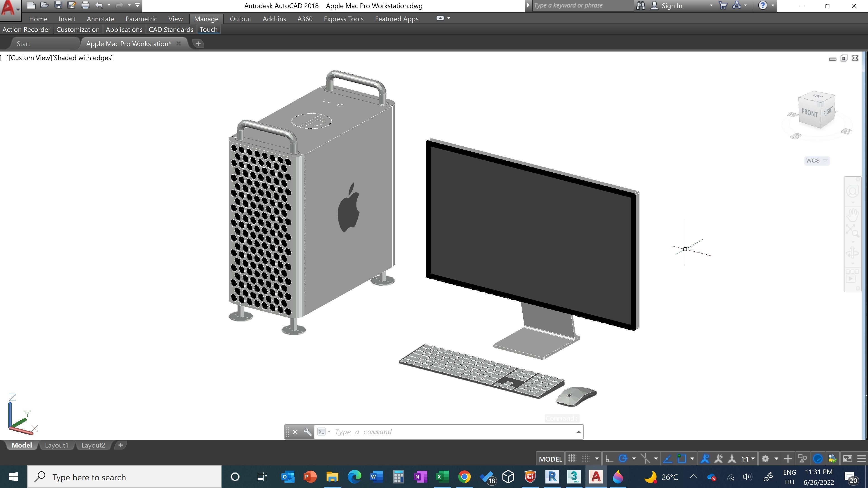868x488 pixels.
Task: Open the Featured Apps ribbon tab
Action: coord(397,19)
